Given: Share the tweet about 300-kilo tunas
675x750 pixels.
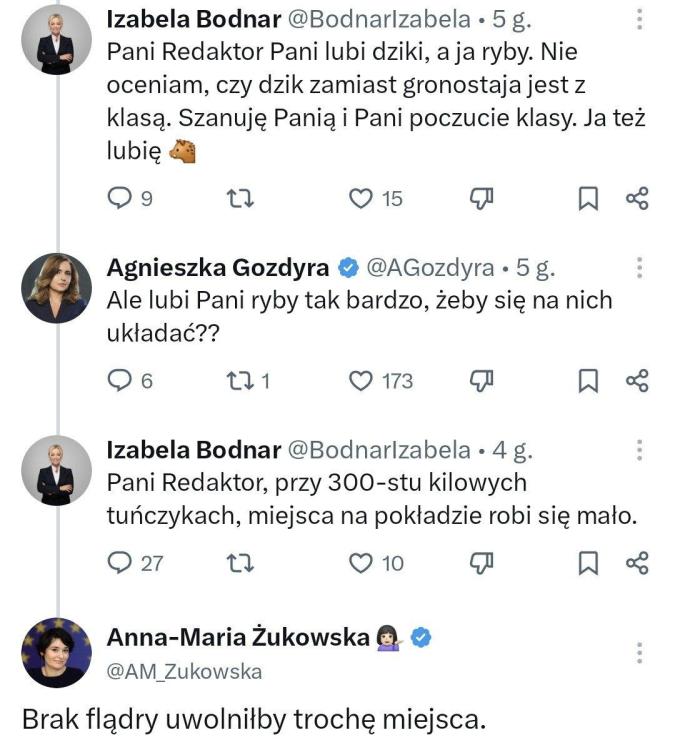Looking at the screenshot, I should click(637, 563).
